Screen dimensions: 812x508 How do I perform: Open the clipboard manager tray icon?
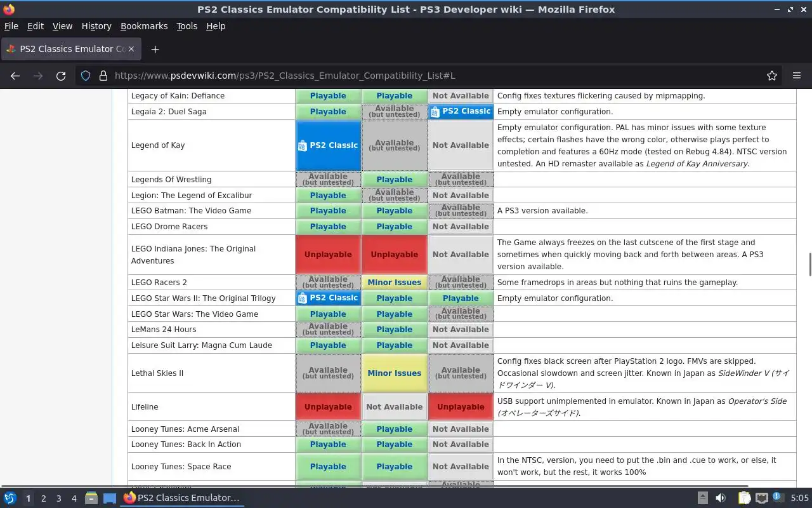[x=744, y=498]
